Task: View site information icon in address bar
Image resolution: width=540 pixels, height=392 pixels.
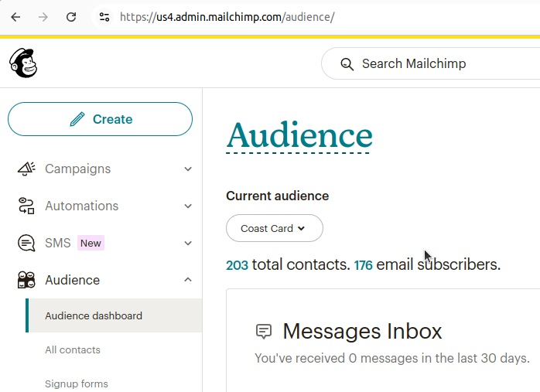Action: click(104, 16)
